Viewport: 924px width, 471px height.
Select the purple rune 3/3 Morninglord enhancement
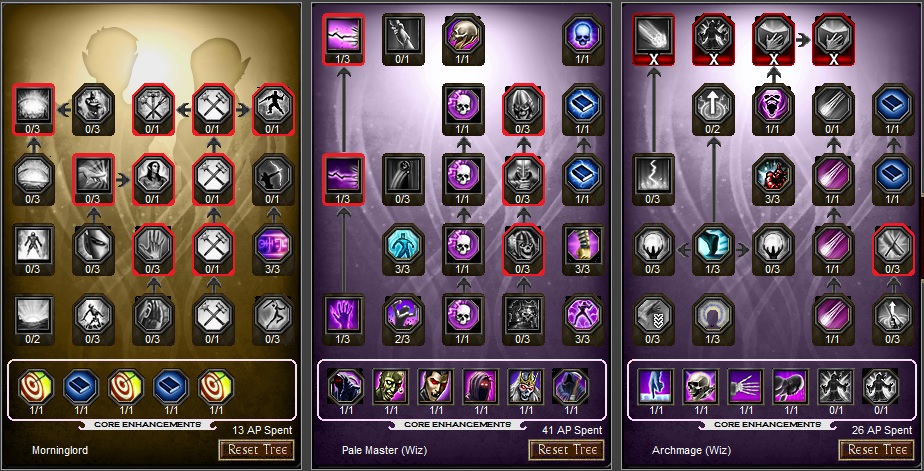[x=272, y=245]
